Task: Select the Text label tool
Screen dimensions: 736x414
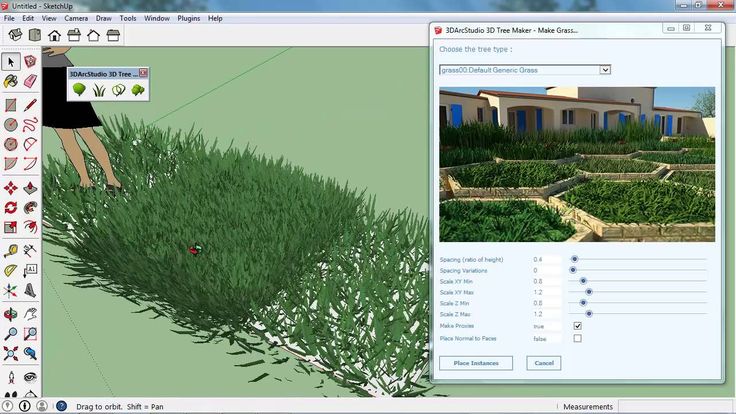Action: coord(30,271)
